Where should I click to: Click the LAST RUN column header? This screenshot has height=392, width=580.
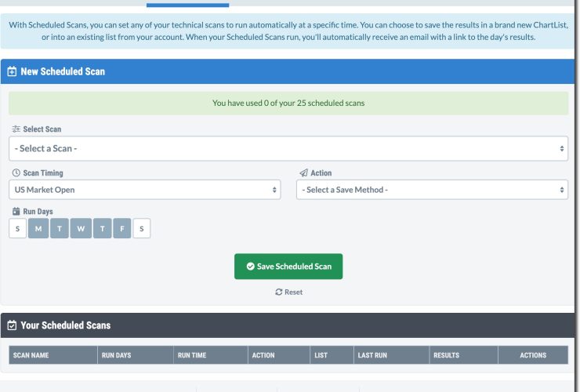pos(391,355)
